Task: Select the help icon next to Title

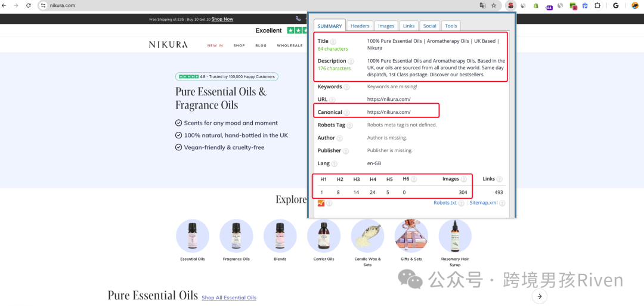Action: point(333,42)
